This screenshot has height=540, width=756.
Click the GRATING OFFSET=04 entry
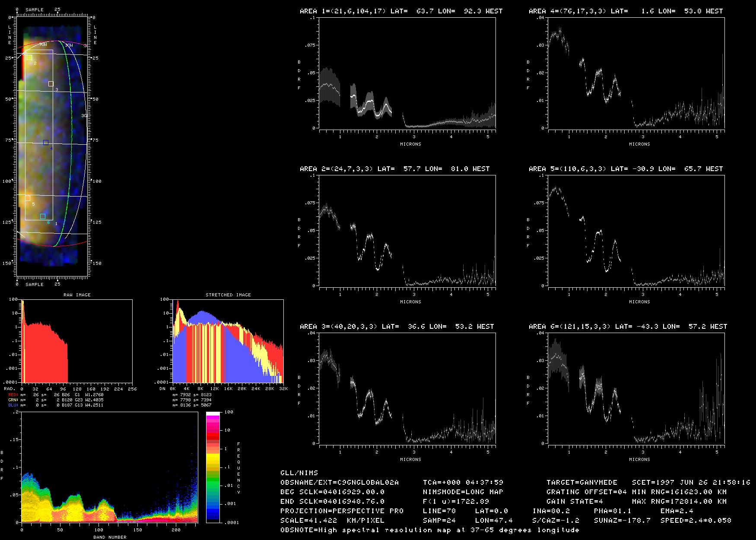coord(587,492)
